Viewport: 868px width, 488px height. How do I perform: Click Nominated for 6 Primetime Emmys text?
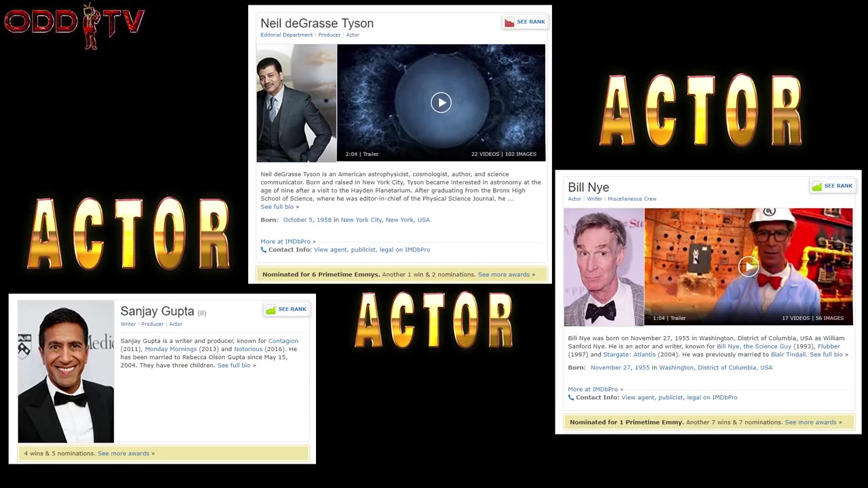[321, 274]
